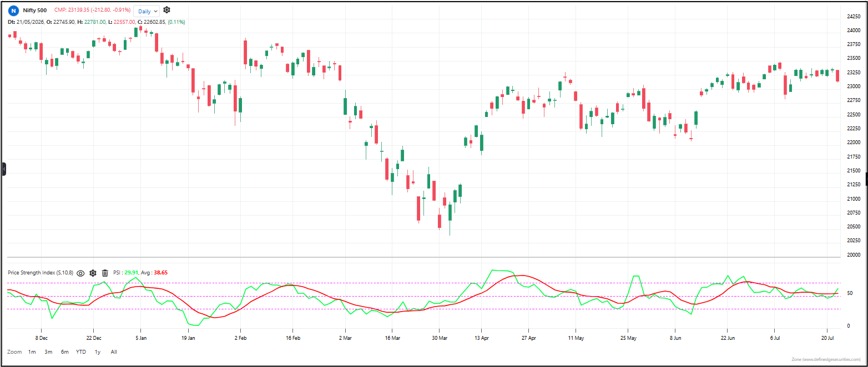Click the 20000 price axis label
The height and width of the screenshot is (367, 868).
(x=853, y=255)
